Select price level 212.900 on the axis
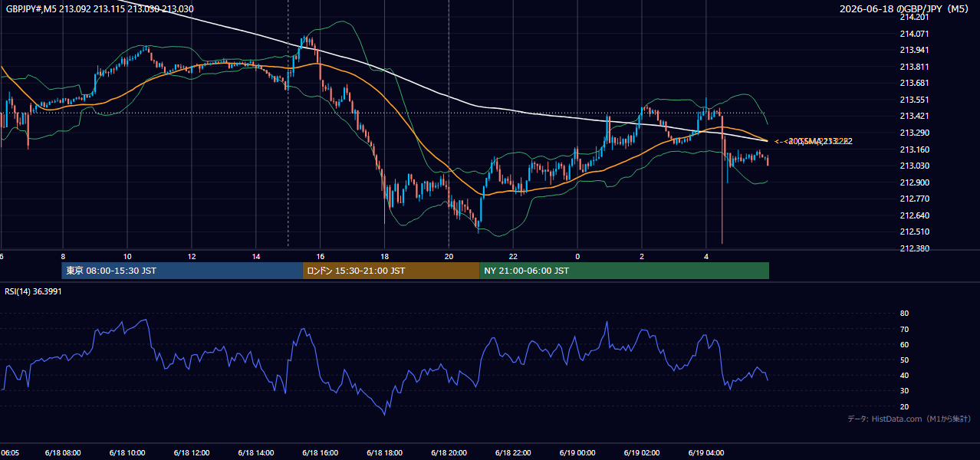 click(x=914, y=182)
